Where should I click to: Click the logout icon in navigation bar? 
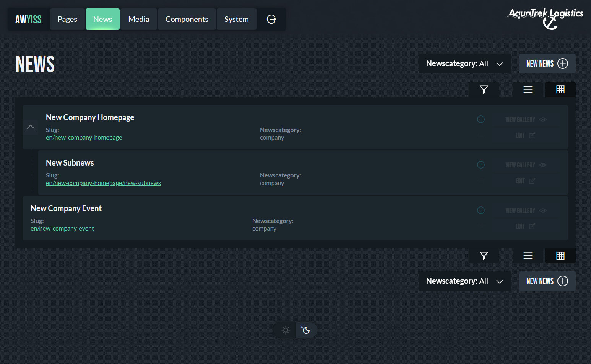point(271,19)
